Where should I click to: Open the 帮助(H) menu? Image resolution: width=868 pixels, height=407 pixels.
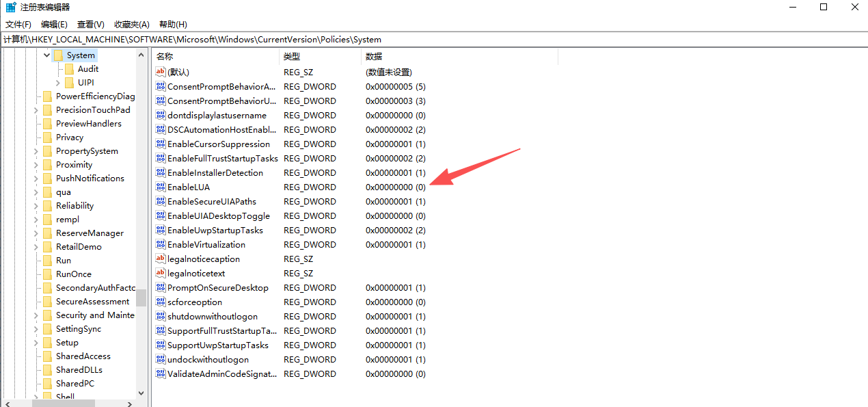coord(172,25)
